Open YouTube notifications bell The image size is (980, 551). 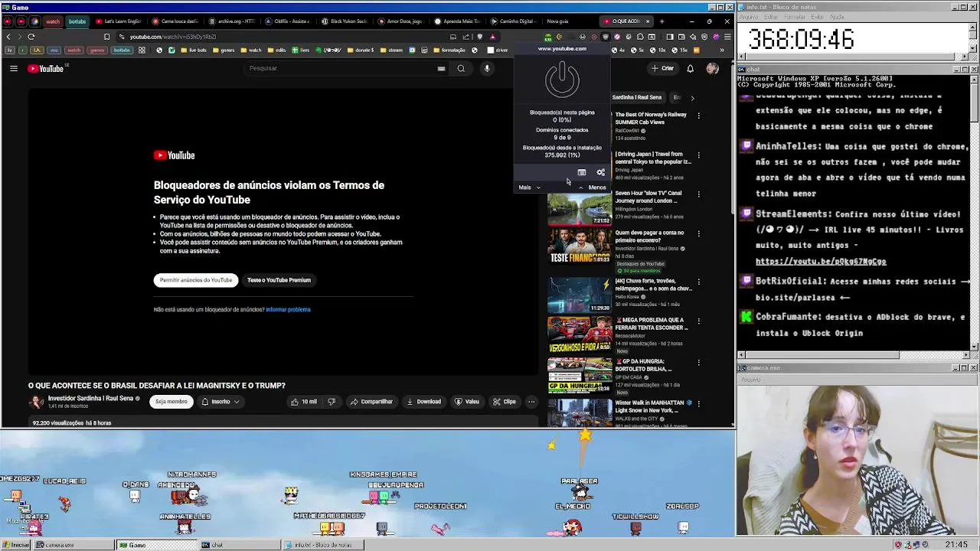(x=690, y=68)
